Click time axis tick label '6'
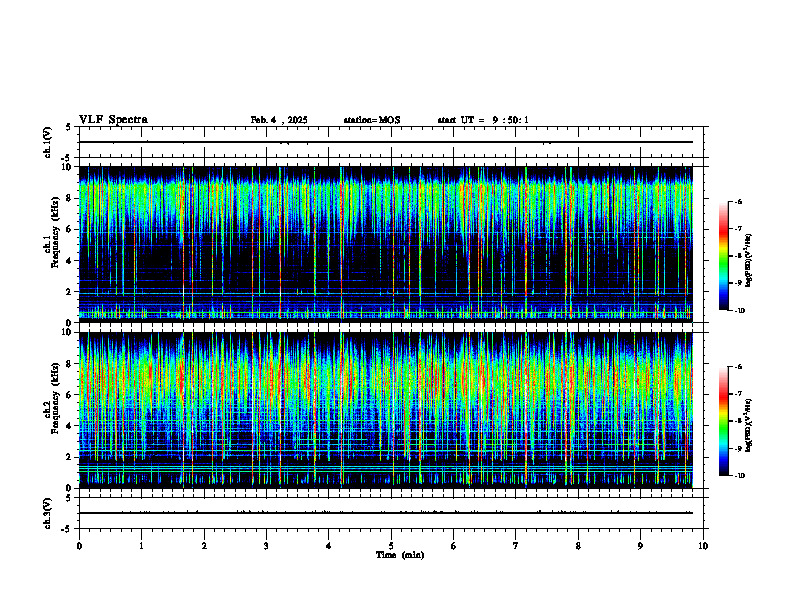 tap(453, 546)
